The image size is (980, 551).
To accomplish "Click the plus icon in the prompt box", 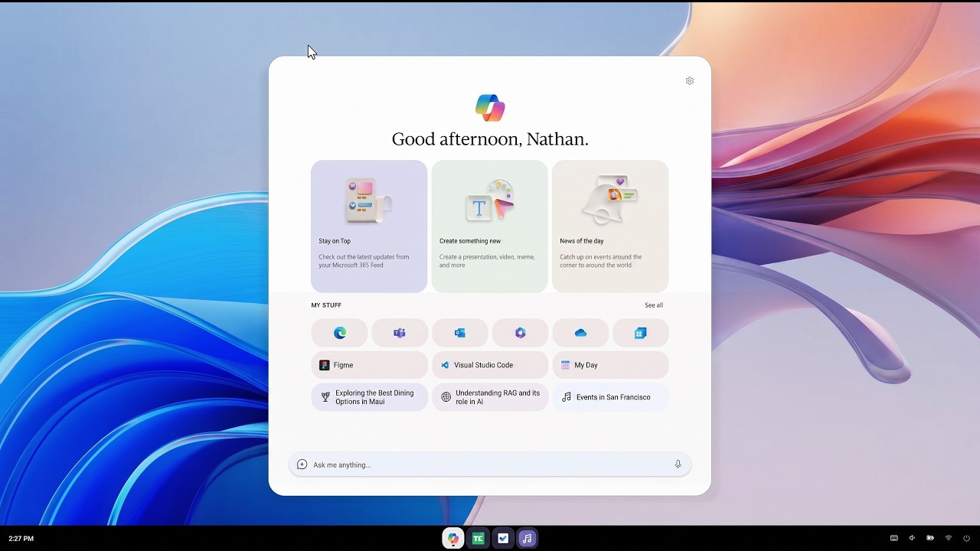I will (302, 465).
